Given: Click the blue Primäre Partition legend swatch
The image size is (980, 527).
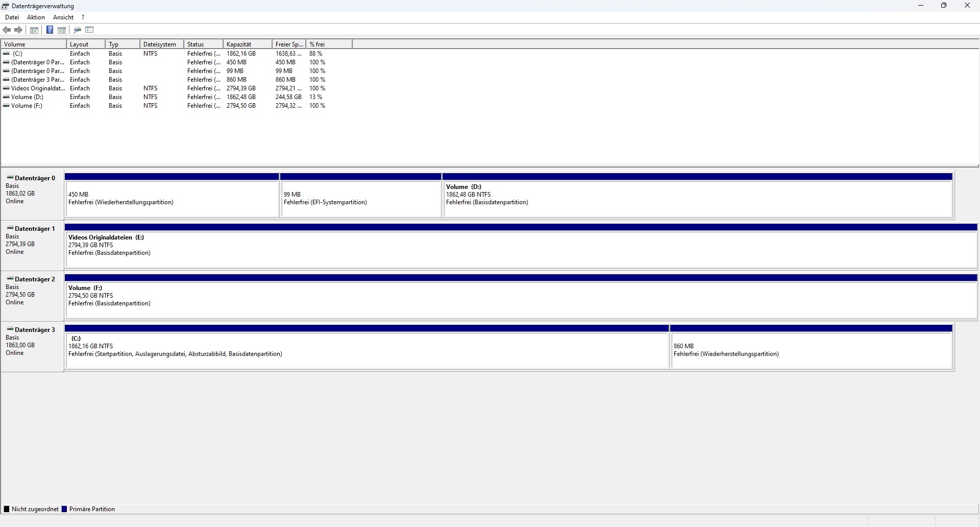Looking at the screenshot, I should [64, 509].
